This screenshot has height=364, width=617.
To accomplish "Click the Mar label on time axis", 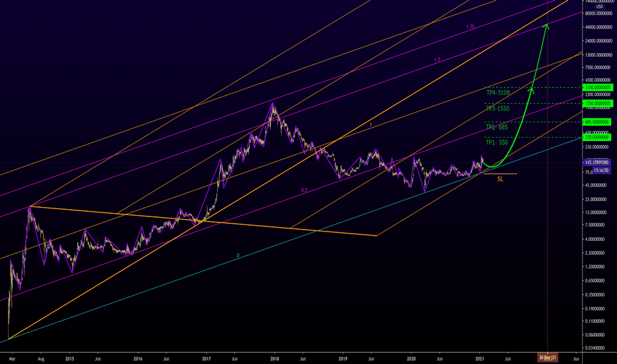I will [12, 359].
